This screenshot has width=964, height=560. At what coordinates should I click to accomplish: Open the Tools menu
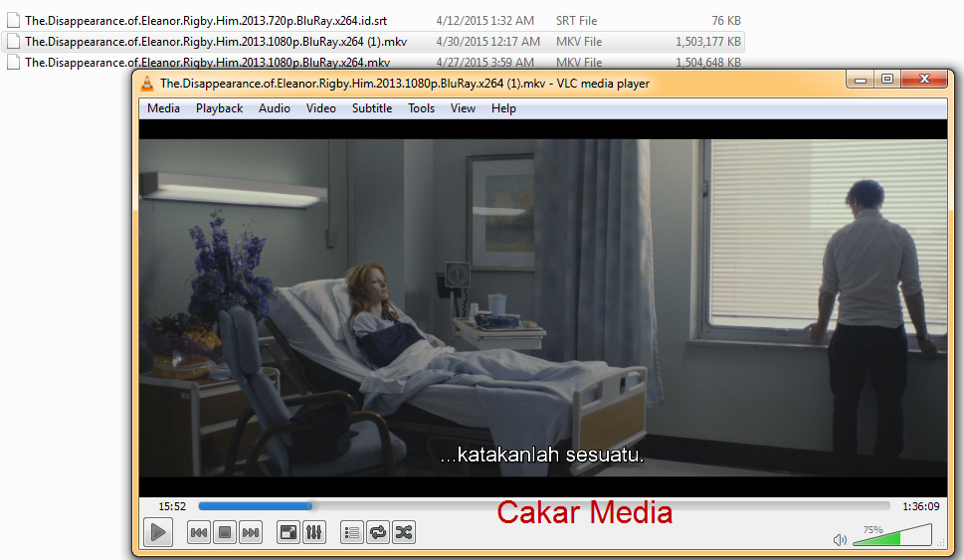421,108
